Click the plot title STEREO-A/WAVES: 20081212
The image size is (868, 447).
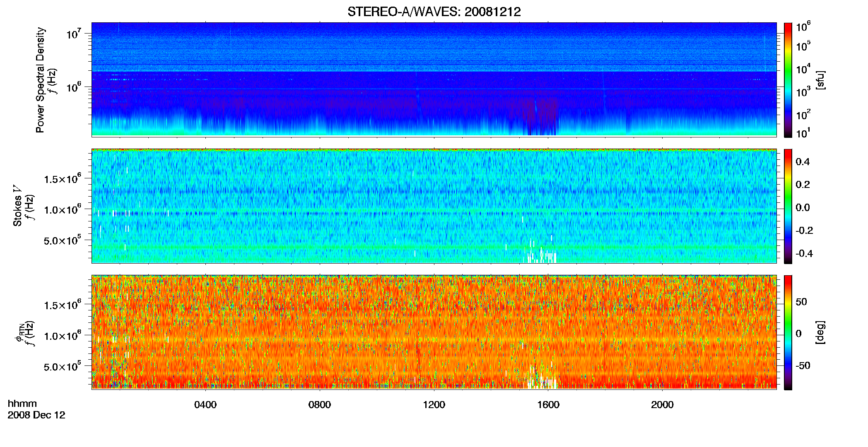tap(434, 12)
